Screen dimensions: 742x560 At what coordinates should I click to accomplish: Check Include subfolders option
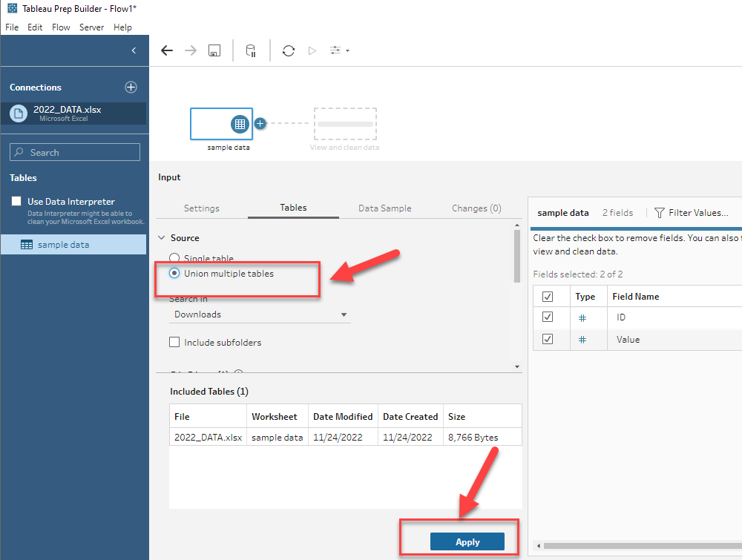coord(174,342)
